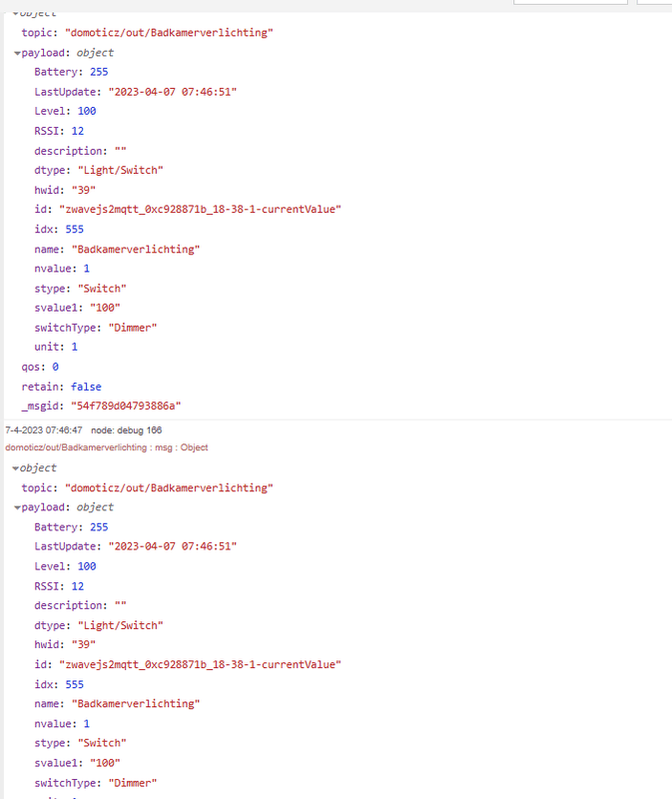Select the topic row below the debug 166 header
The width and height of the screenshot is (672, 799).
coord(147,488)
